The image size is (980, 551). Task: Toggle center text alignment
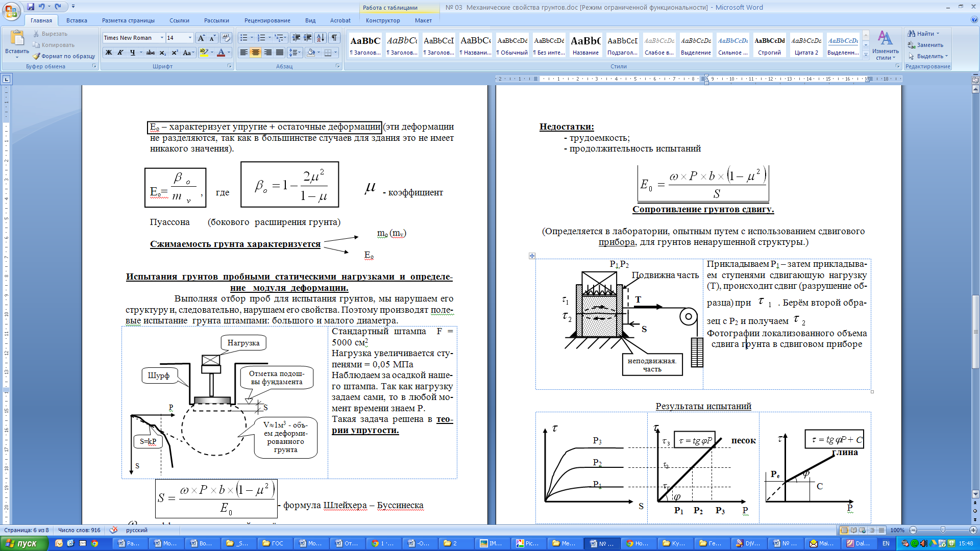point(256,53)
